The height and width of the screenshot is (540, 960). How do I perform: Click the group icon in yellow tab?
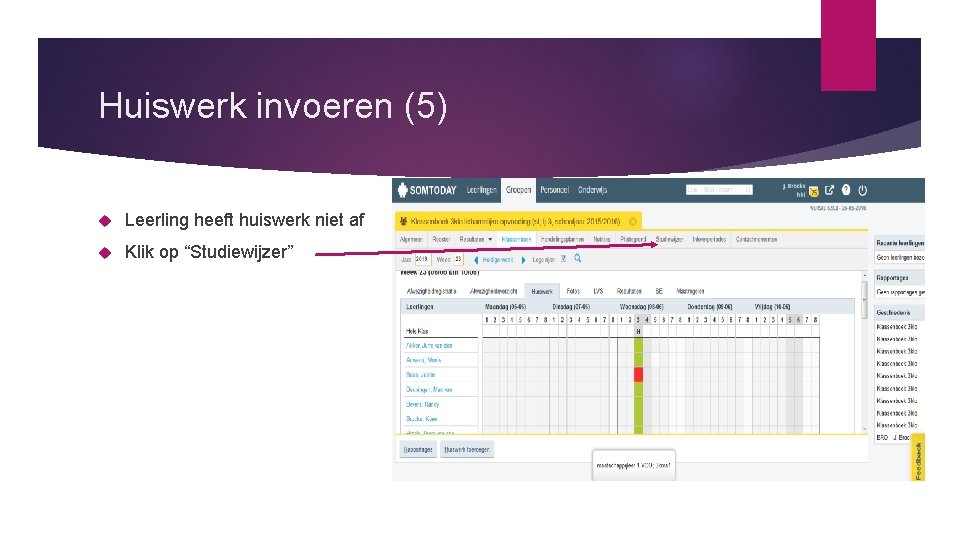pyautogui.click(x=403, y=221)
